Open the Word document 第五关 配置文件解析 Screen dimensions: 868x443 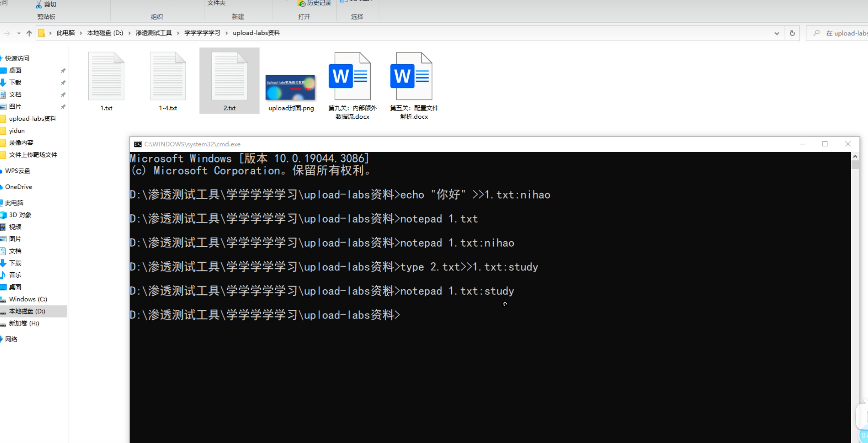[x=411, y=76]
